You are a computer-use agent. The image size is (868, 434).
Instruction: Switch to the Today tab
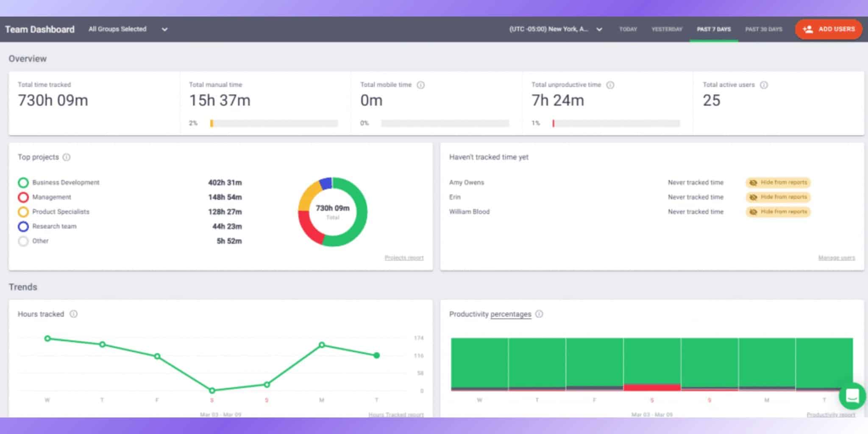tap(628, 29)
